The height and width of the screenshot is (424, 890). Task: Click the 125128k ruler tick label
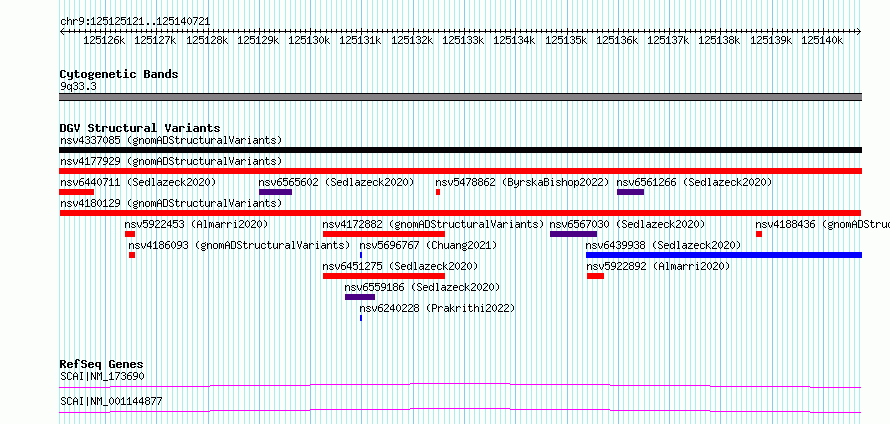(207, 40)
